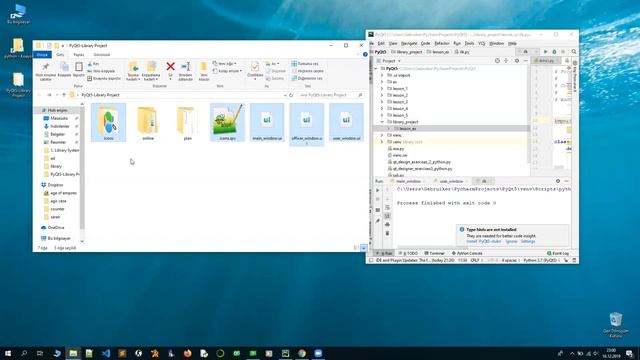Image resolution: width=640 pixels, height=360 pixels.
Task: Click the red Delete (Sil) icon in Explorer ribbon
Action: pos(171,67)
